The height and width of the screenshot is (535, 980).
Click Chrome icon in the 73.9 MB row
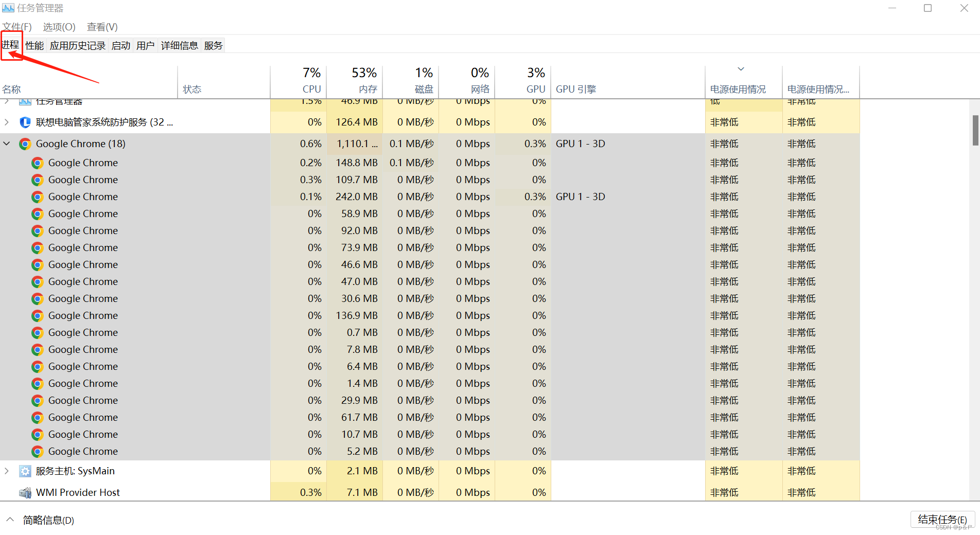37,248
